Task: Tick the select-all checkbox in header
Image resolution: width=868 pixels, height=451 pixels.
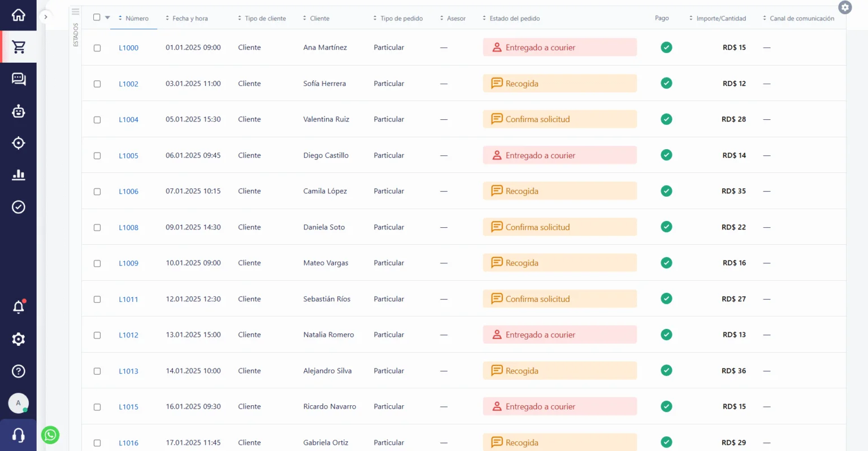Action: pos(97,18)
